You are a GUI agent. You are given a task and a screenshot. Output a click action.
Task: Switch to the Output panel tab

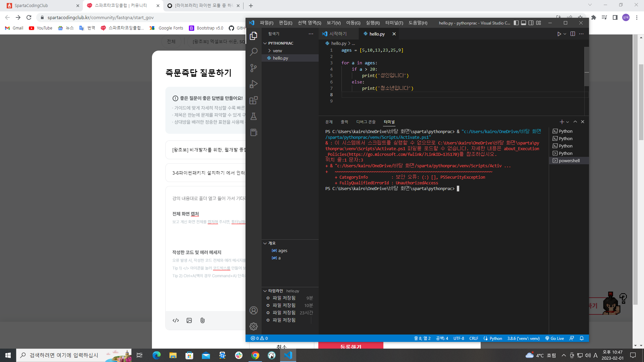point(344,122)
